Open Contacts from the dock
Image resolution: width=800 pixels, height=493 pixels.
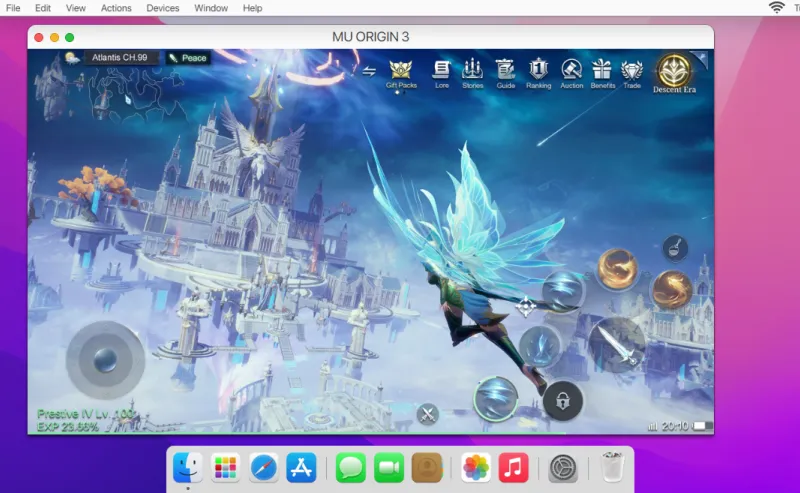[x=427, y=467]
